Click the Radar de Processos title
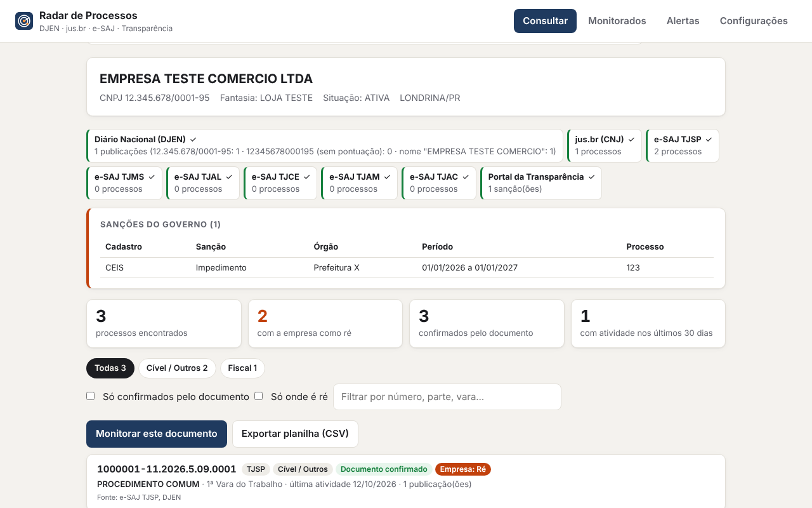This screenshot has width=812, height=508. tap(88, 15)
